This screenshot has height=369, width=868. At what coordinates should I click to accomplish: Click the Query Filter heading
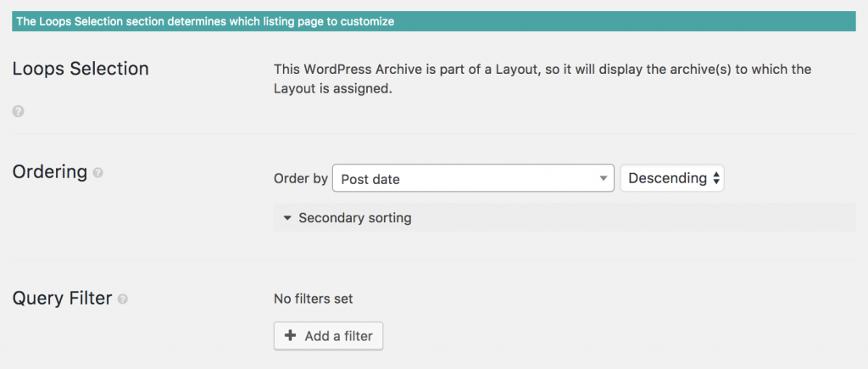(62, 299)
